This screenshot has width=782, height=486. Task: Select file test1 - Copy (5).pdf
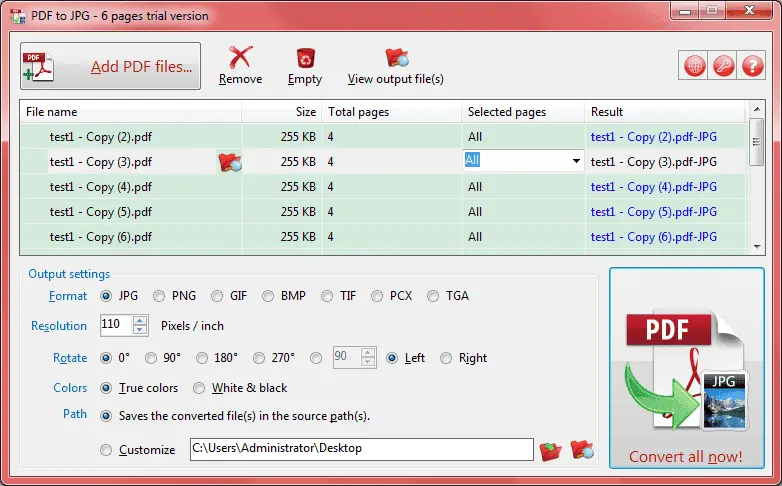coord(101,212)
